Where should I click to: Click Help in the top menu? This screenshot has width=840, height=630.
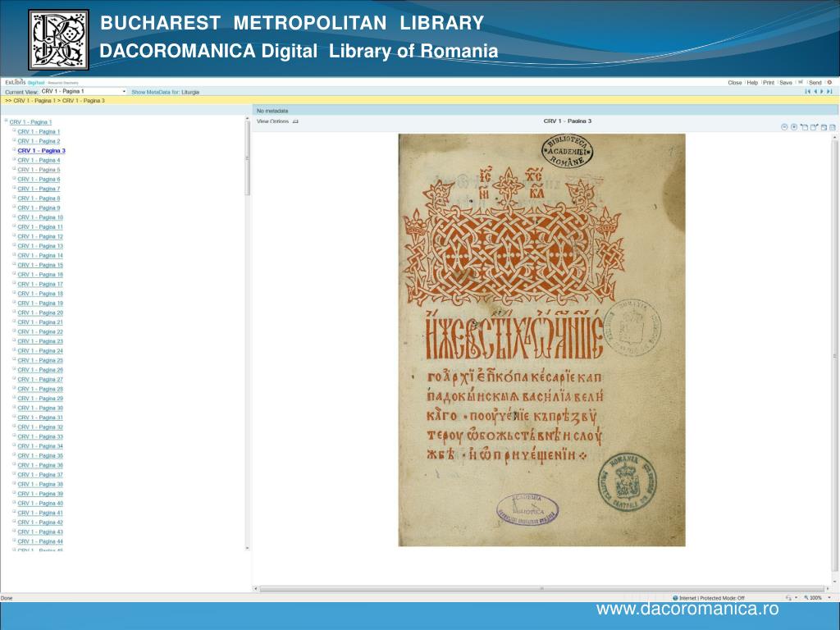point(752,83)
